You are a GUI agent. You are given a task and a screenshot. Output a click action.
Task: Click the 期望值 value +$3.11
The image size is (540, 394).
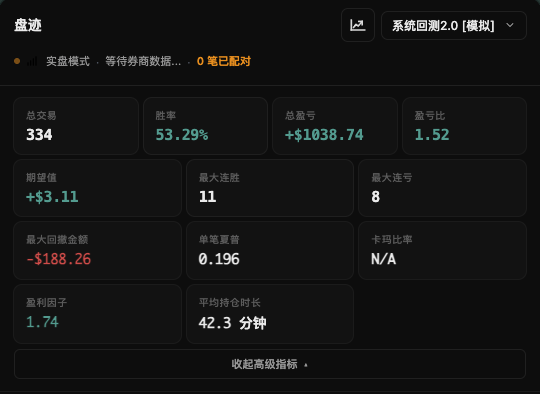tap(52, 197)
